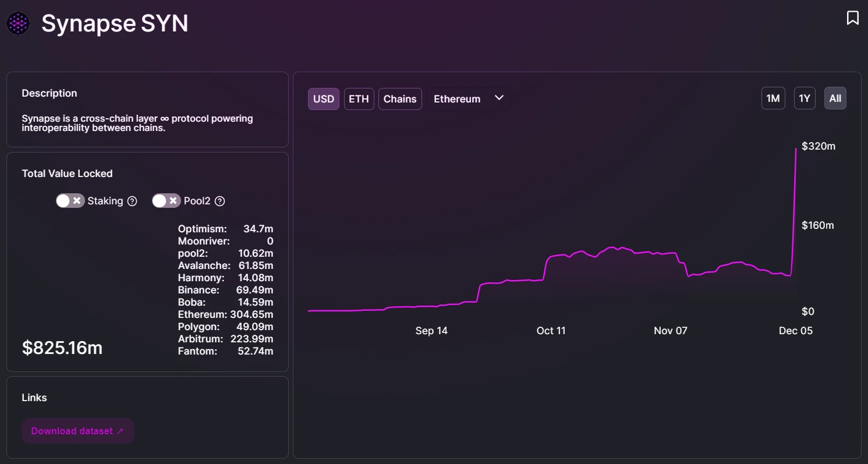
Task: Click the Oct 11 axis label
Action: (x=551, y=331)
